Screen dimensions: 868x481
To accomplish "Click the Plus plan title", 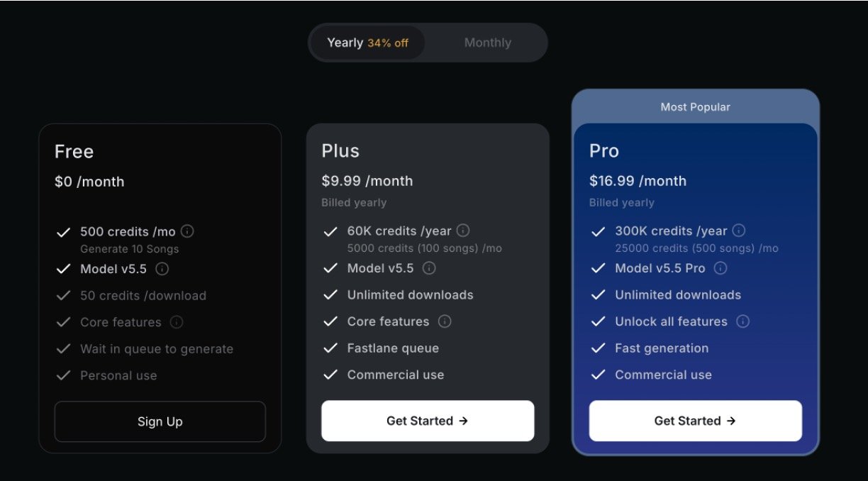I will [x=340, y=151].
